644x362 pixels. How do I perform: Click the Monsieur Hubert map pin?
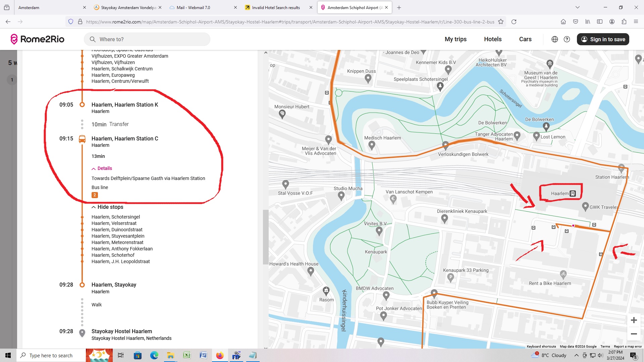pyautogui.click(x=282, y=114)
